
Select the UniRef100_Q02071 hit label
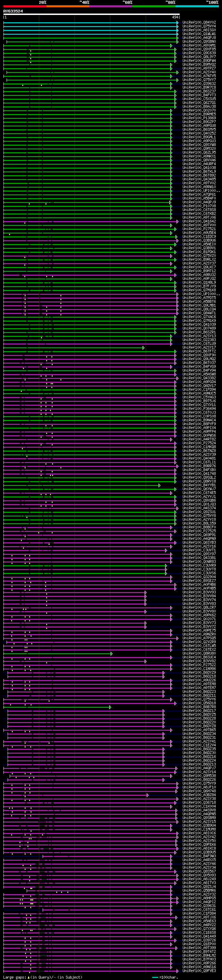[x=199, y=618]
